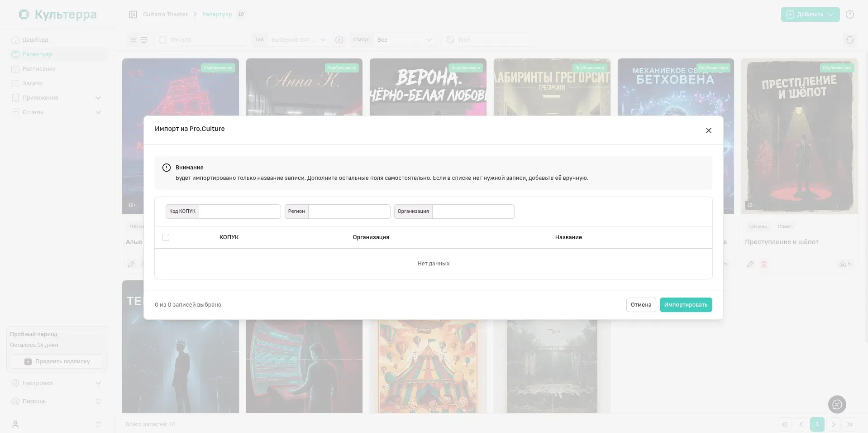Go to the next page
This screenshot has height=433, width=868.
(834, 424)
